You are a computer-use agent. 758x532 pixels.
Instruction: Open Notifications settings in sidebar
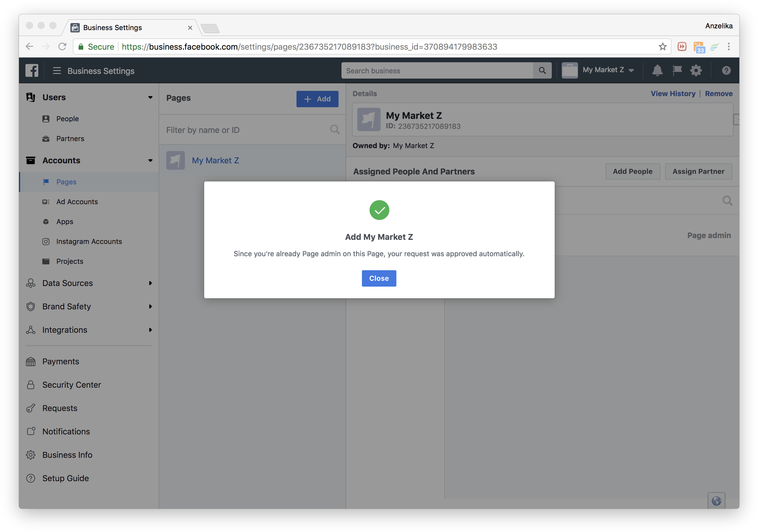[x=66, y=431]
